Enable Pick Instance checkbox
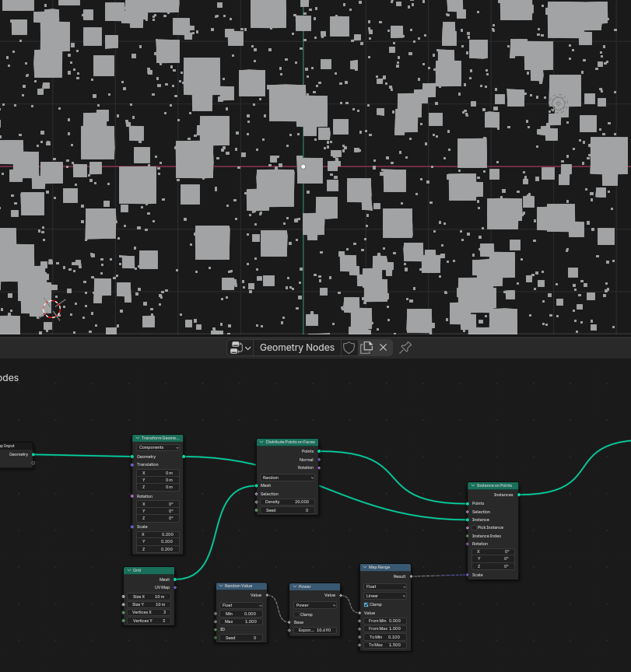The height and width of the screenshot is (672, 631). (474, 527)
